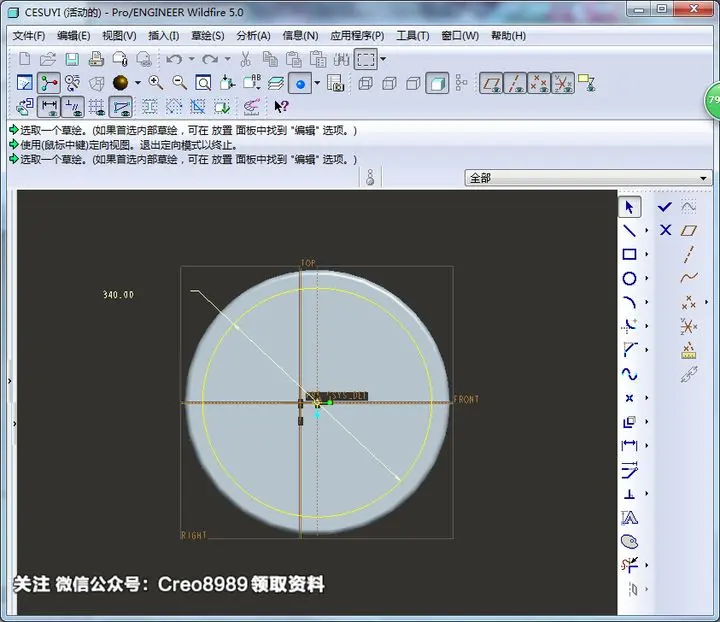Click the shaded sphere color display icon
This screenshot has height=622, width=720.
[x=120, y=83]
